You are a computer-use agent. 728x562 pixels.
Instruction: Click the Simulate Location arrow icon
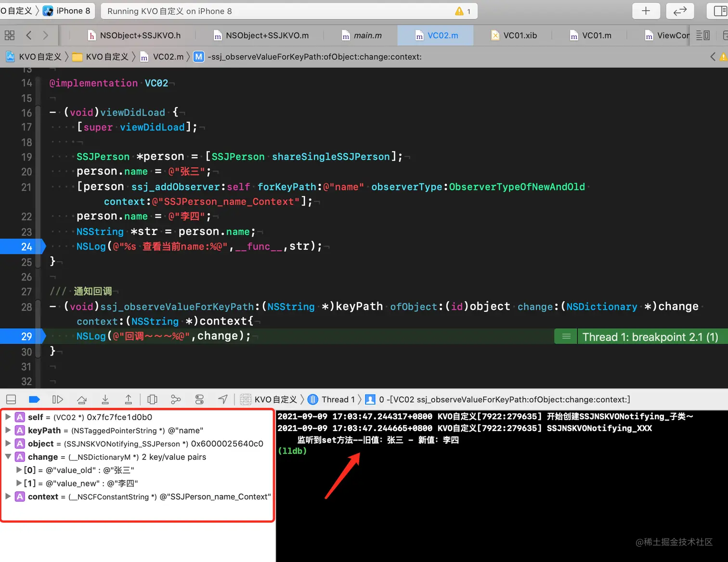[222, 399]
